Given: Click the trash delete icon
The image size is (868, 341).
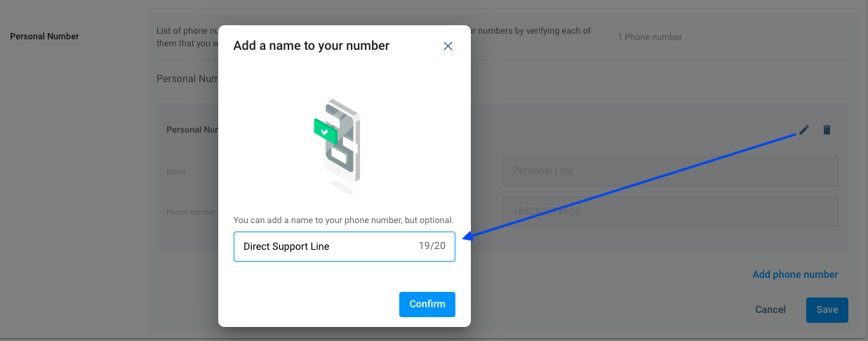Looking at the screenshot, I should (827, 130).
